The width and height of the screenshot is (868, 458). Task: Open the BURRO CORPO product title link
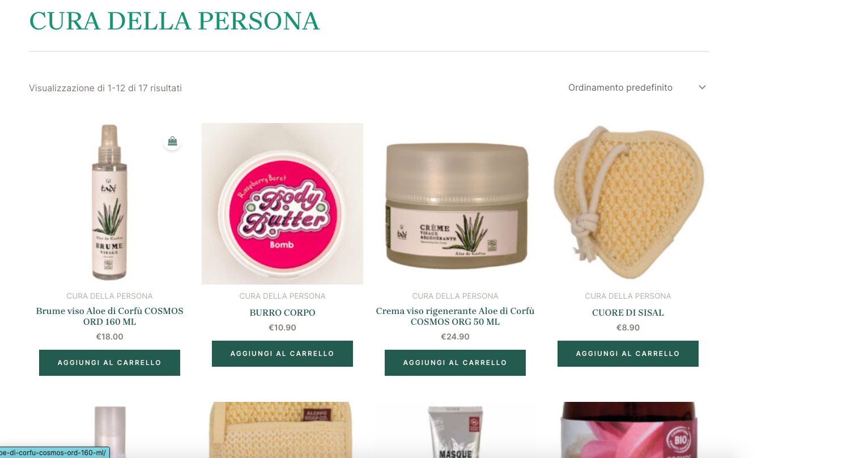(x=282, y=313)
